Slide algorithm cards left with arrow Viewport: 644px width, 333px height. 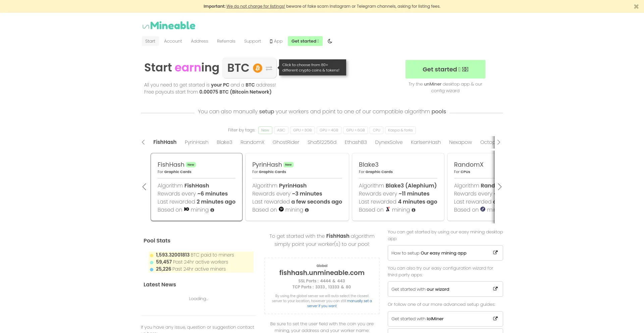pos(144,187)
